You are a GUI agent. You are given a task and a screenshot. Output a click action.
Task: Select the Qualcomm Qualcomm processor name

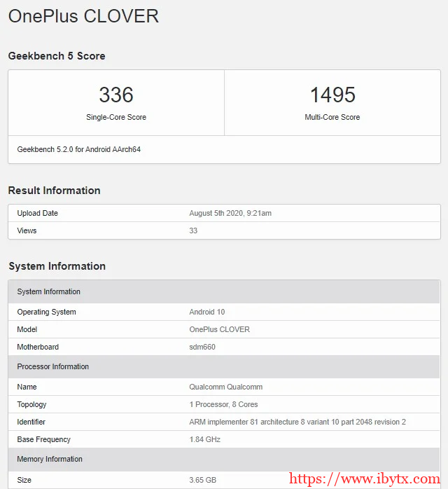(x=226, y=387)
